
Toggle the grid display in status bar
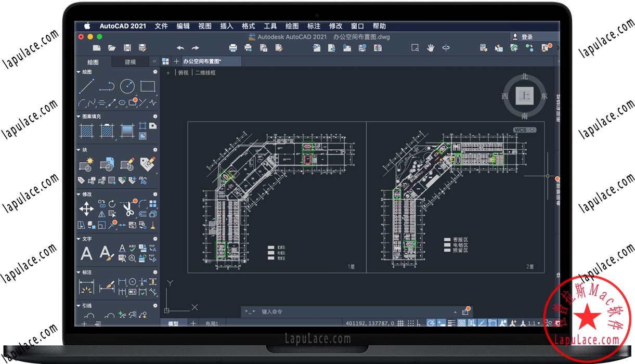coord(400,323)
